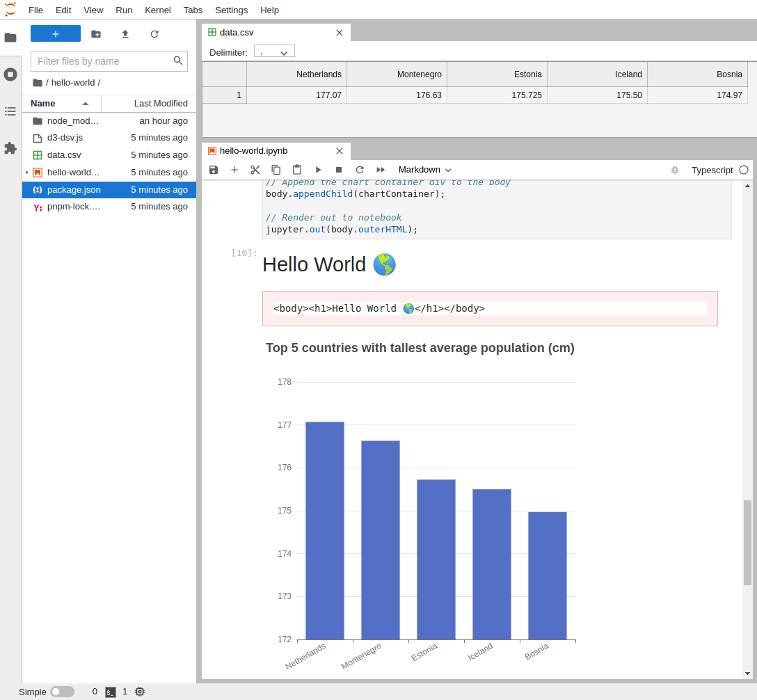Screen dimensions: 757x700
Task: Click the Typescript kernel name
Action: (712, 170)
